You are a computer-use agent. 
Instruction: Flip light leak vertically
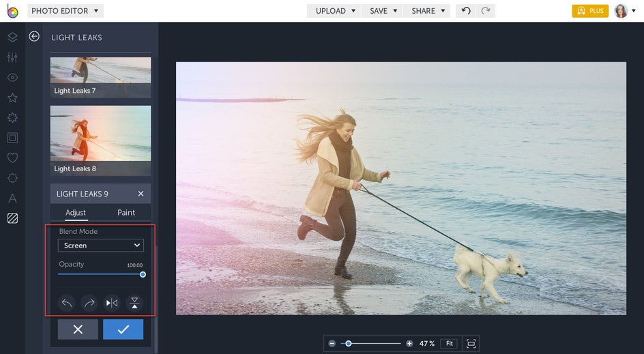pyautogui.click(x=134, y=303)
